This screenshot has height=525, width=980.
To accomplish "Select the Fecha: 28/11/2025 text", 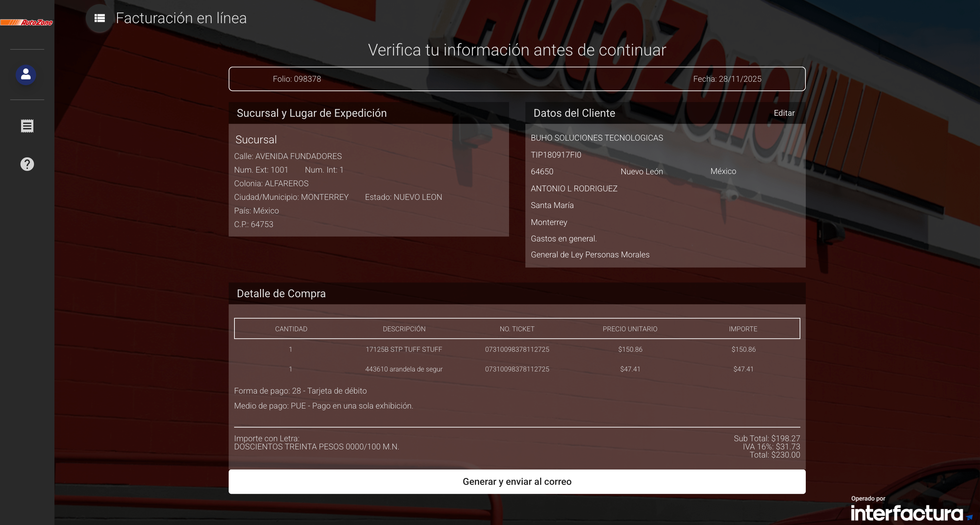I will click(x=727, y=79).
